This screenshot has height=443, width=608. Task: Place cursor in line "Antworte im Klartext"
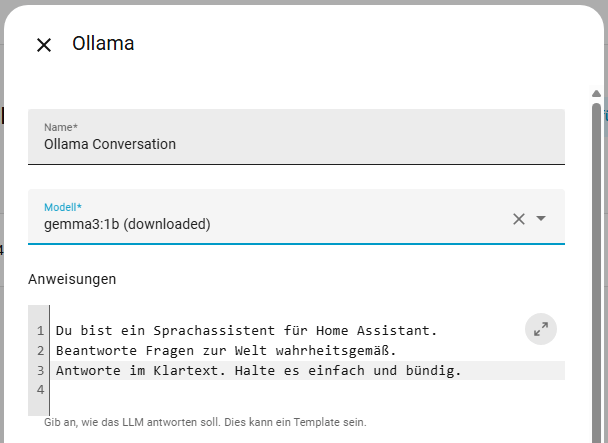(258, 371)
